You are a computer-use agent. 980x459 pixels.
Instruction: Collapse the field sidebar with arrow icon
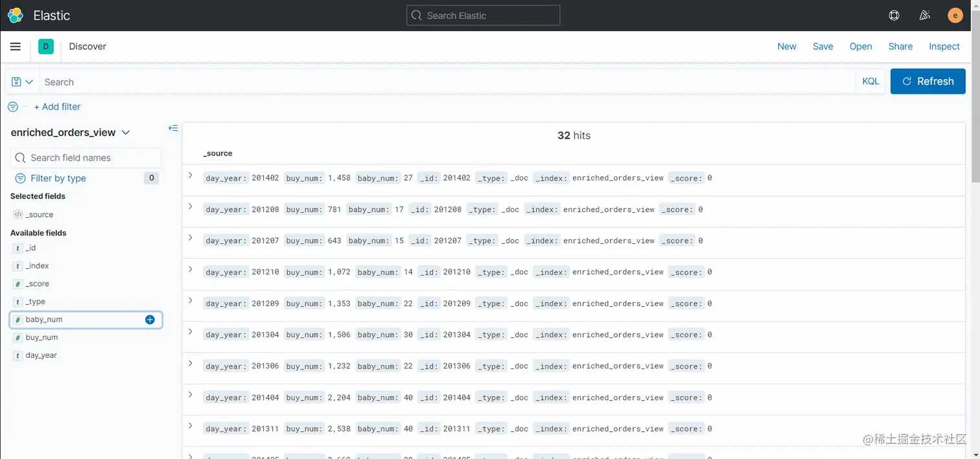(173, 128)
